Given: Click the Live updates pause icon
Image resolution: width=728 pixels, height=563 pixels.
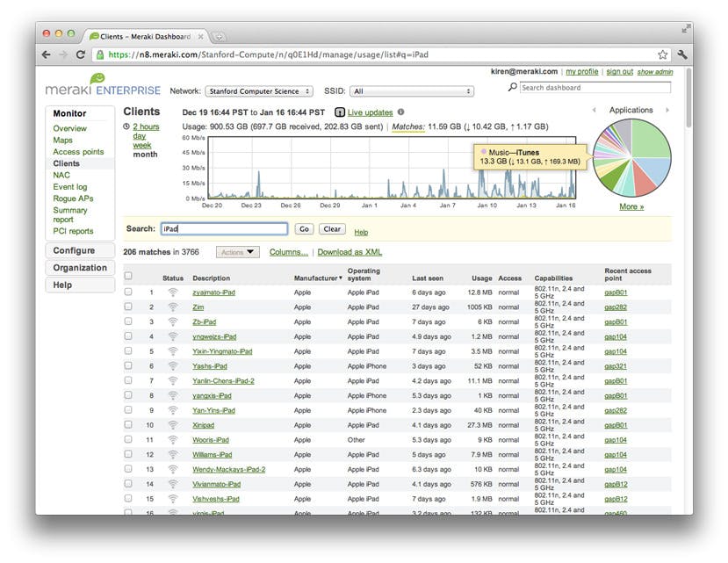Looking at the screenshot, I should (340, 112).
